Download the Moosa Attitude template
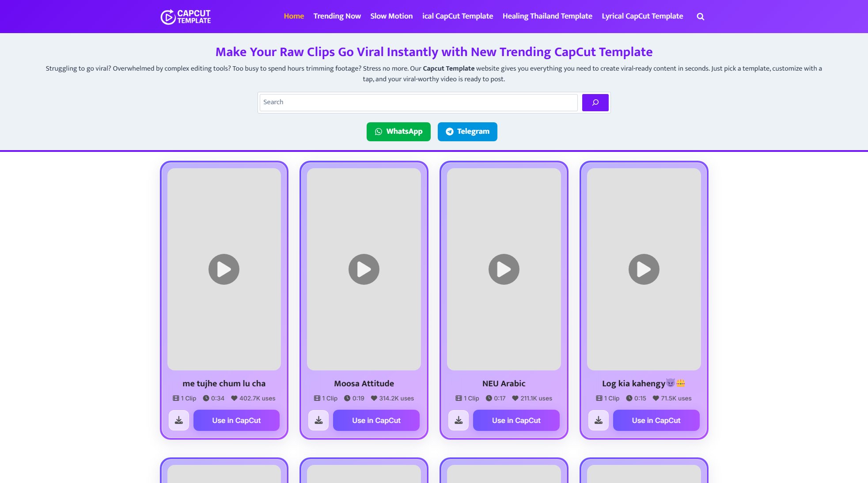 (x=318, y=420)
